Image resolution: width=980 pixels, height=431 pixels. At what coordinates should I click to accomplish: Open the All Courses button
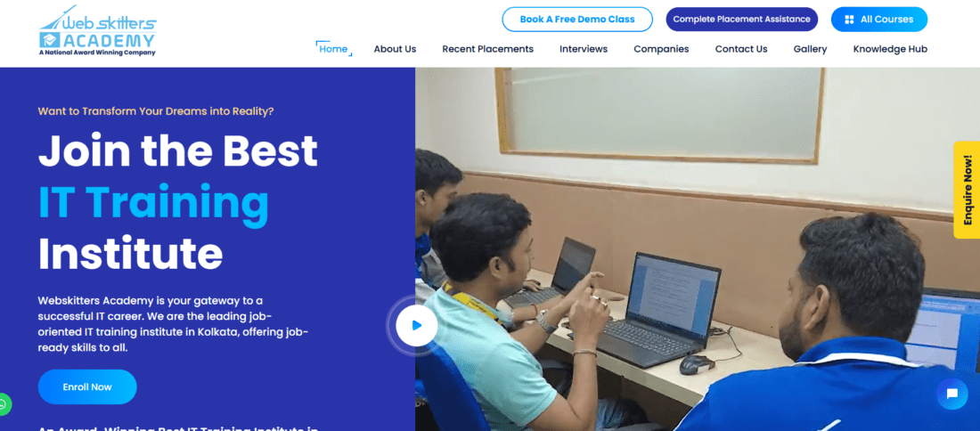click(x=878, y=20)
